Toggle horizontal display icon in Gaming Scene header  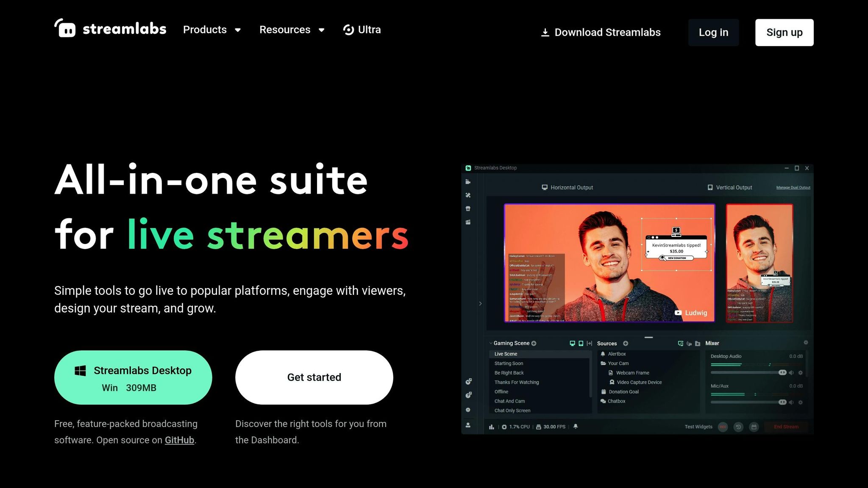point(572,344)
